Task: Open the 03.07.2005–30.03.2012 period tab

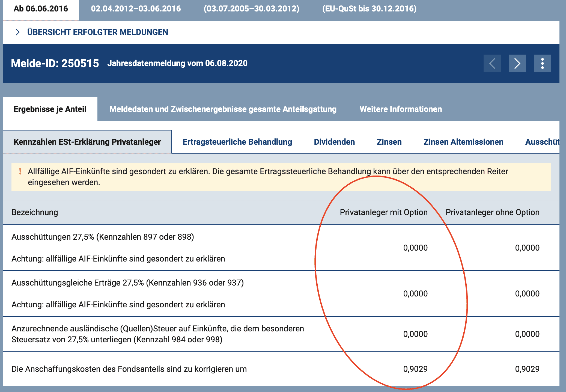Action: click(251, 9)
